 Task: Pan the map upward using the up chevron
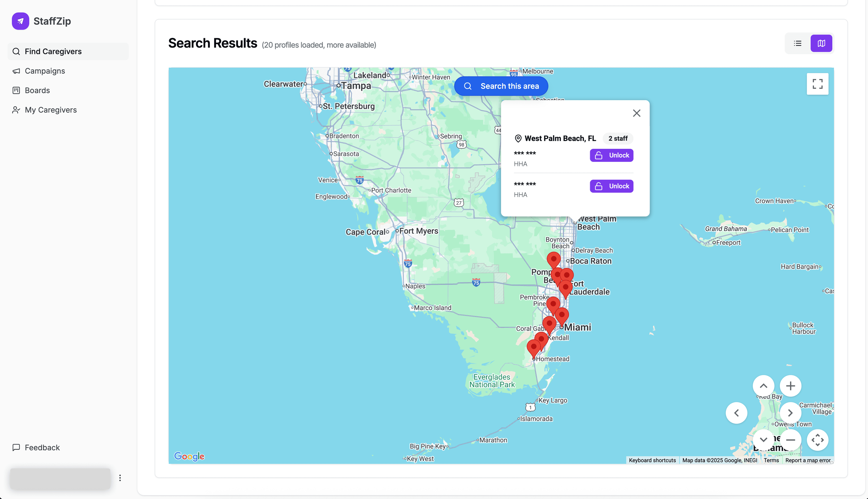pos(763,385)
